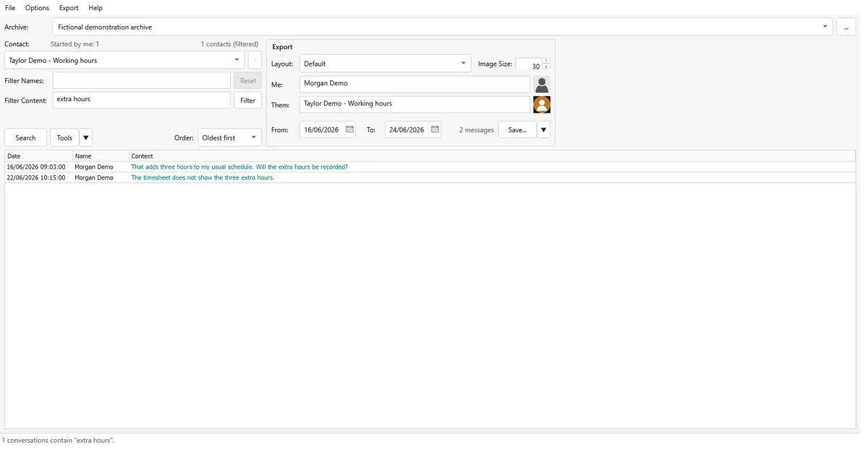Viewport: 868px width, 450px height.
Task: Click the '1 contacts (filtered)' label
Action: 229,44
